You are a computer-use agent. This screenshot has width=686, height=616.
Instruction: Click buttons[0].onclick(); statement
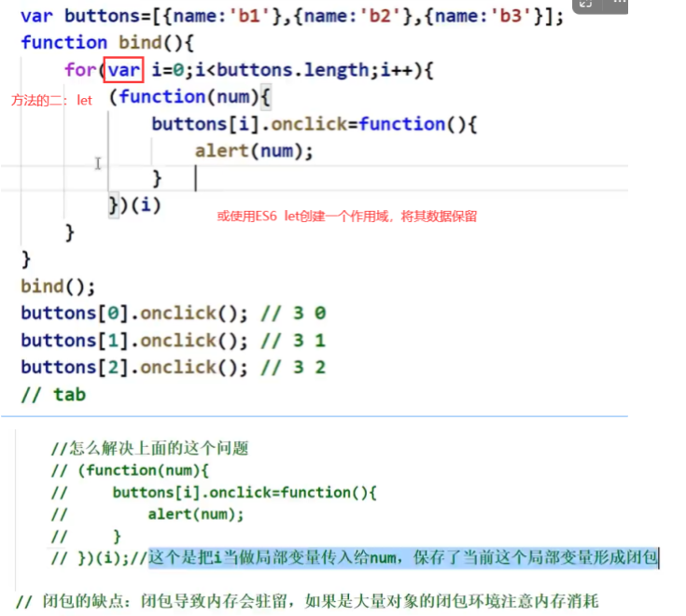pos(133,314)
